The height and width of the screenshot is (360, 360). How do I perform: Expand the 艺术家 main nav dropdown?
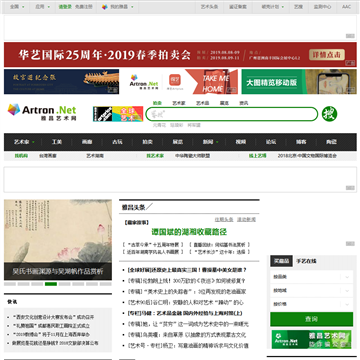[24, 142]
